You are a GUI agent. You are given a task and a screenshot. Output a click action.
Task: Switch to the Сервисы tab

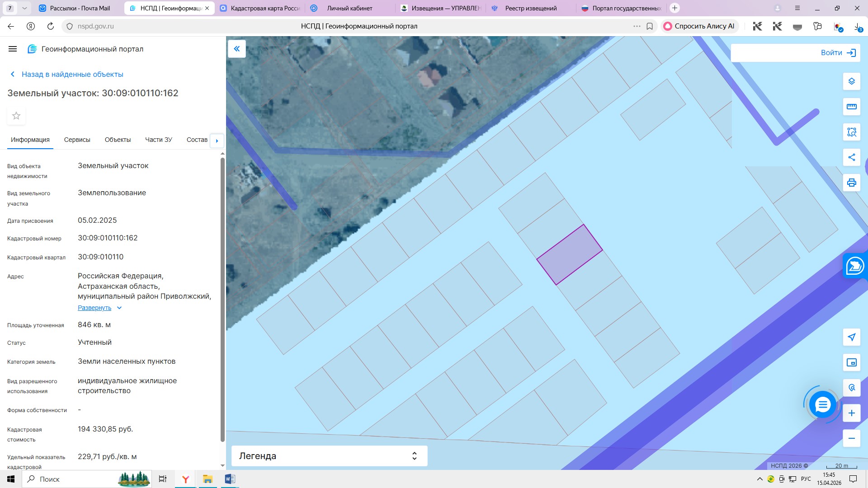click(77, 140)
